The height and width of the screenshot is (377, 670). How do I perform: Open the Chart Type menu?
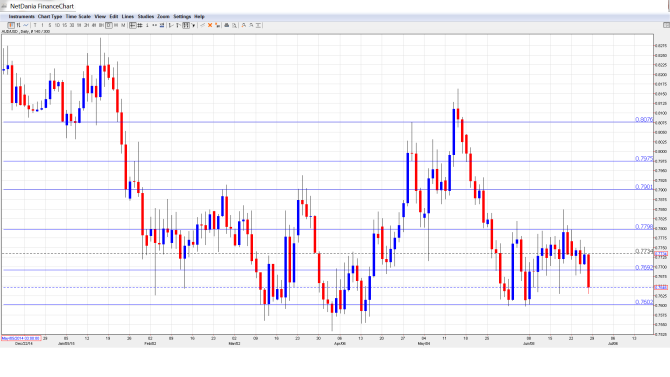click(50, 16)
